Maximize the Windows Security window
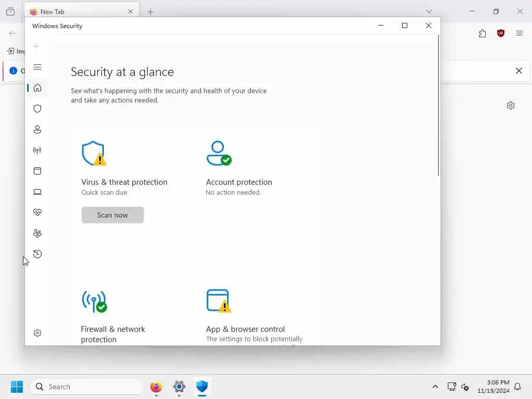The image size is (532, 399). coord(404,25)
